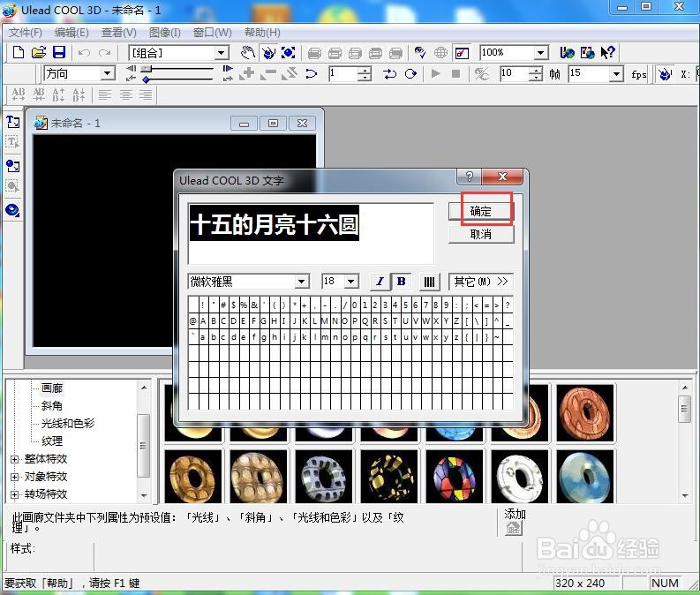Click the frame count field showing 10
Screen dimensions: 700x595
tap(515, 73)
